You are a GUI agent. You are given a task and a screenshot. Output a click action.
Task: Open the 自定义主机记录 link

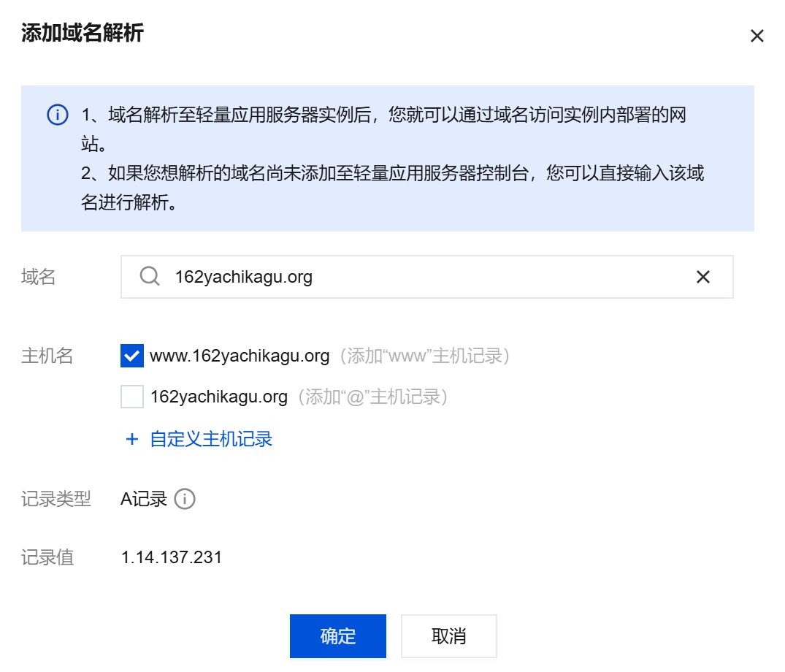coord(211,439)
